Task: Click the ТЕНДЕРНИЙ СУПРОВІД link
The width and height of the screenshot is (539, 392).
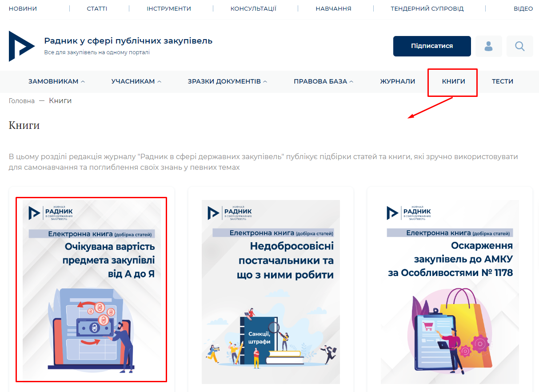Action: point(427,8)
